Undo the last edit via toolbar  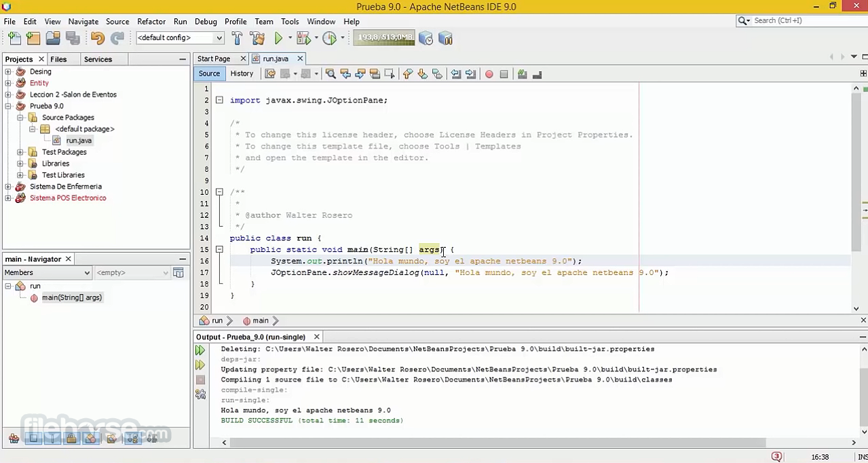98,39
